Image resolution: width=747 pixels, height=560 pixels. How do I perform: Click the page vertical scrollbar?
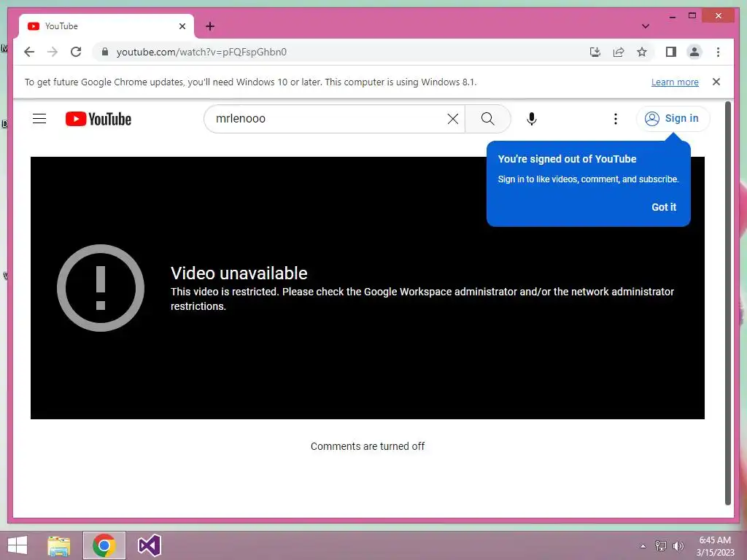tap(727, 303)
